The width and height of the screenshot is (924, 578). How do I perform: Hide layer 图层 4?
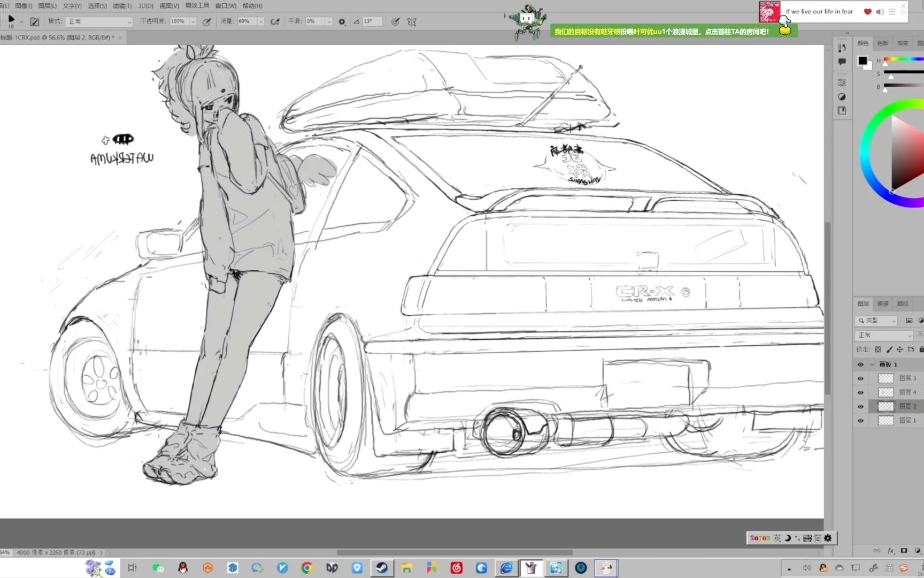coord(860,392)
